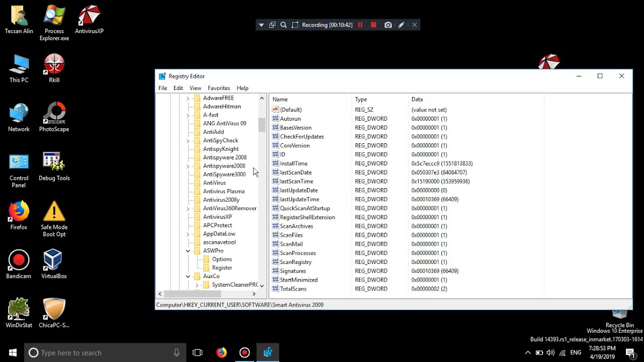Screen dimensions: 644x362
Task: Open the recorder bar dropdown arrow
Action: click(261, 25)
